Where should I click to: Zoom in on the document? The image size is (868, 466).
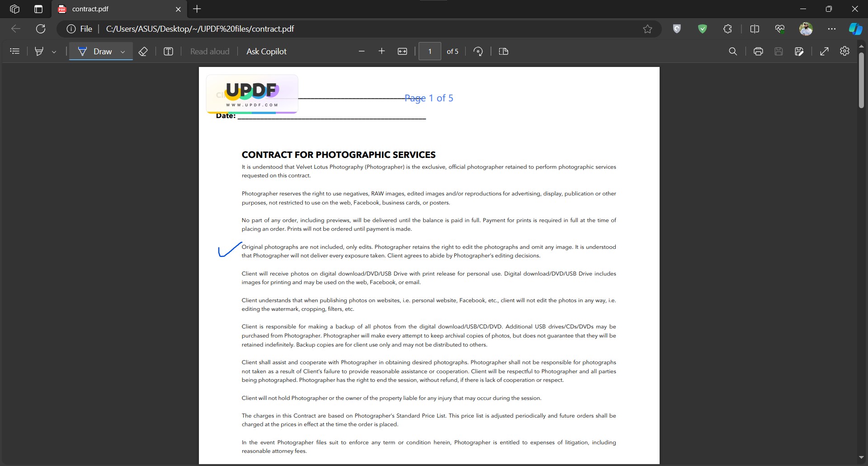(x=382, y=51)
